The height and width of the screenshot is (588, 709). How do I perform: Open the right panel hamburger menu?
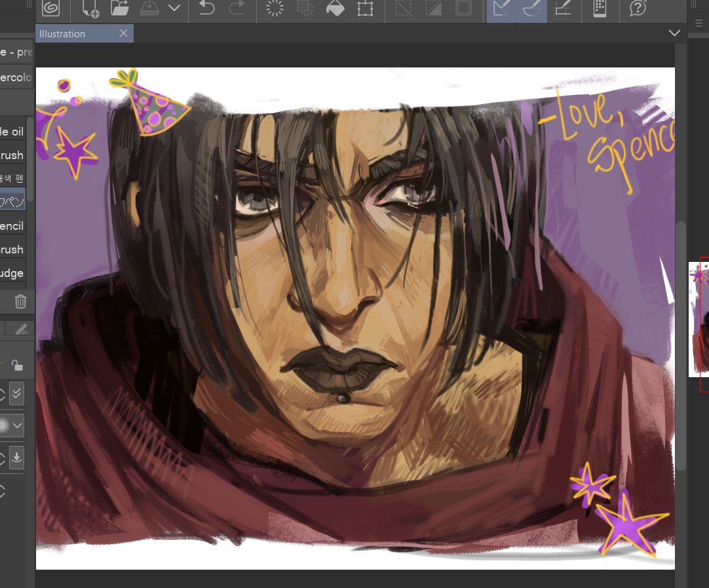(699, 24)
